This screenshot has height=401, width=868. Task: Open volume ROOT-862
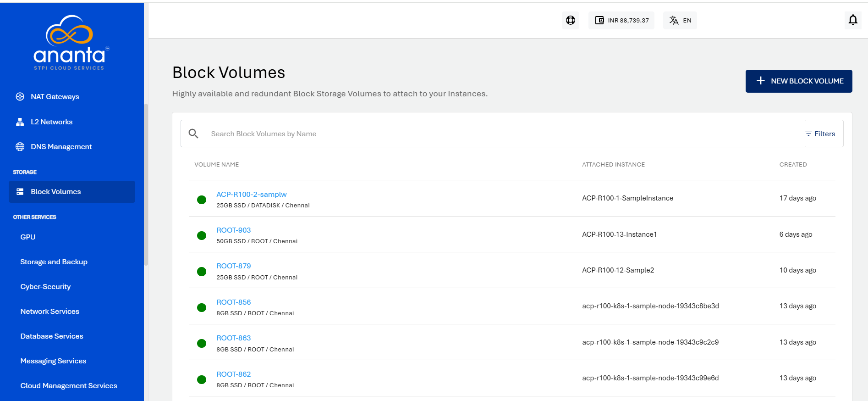pyautogui.click(x=234, y=374)
